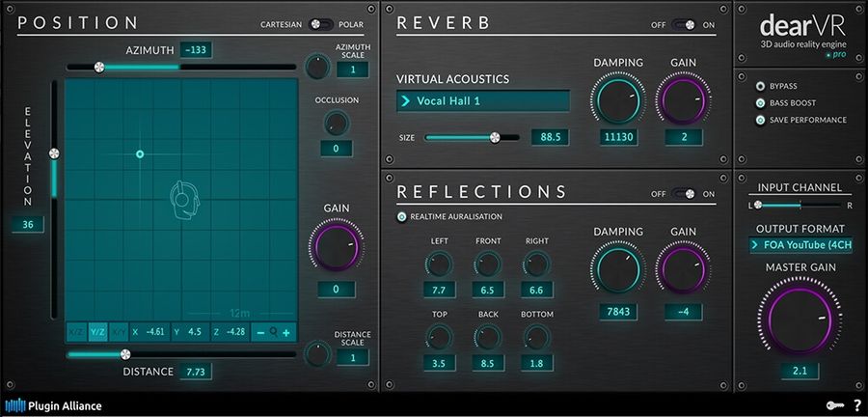Click the Bottom reflection knob
This screenshot has height=417, width=868.
[x=536, y=337]
